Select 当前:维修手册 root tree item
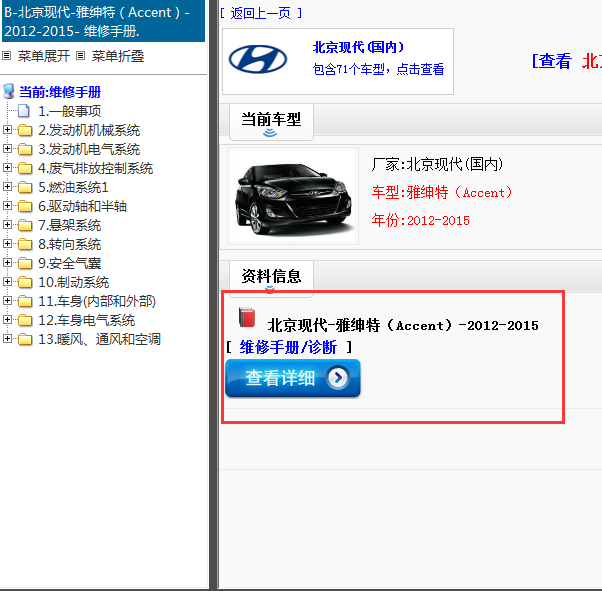Screen dimensions: 602x591 click(x=60, y=92)
